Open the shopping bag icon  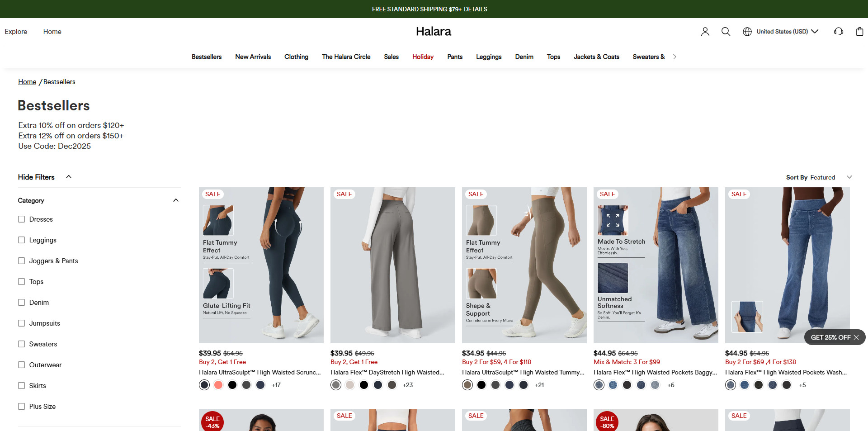[x=859, y=32]
